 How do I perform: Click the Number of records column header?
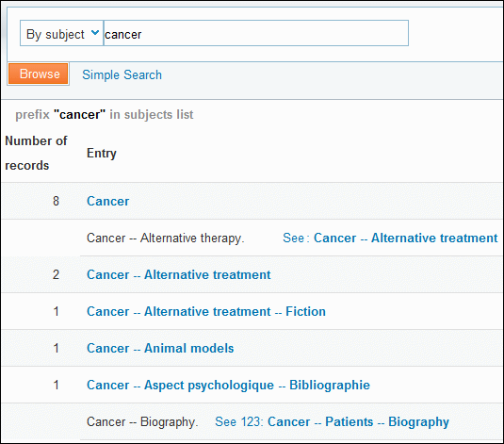[x=36, y=153]
